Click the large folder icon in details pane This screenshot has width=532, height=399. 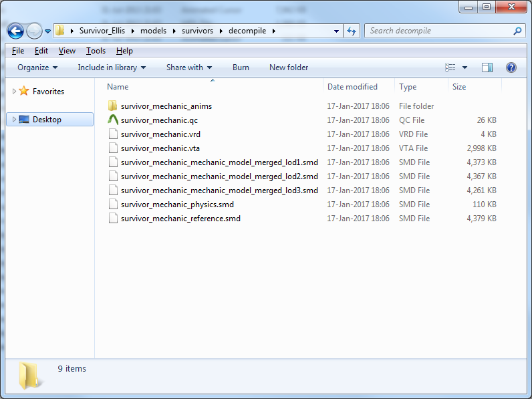[30, 375]
